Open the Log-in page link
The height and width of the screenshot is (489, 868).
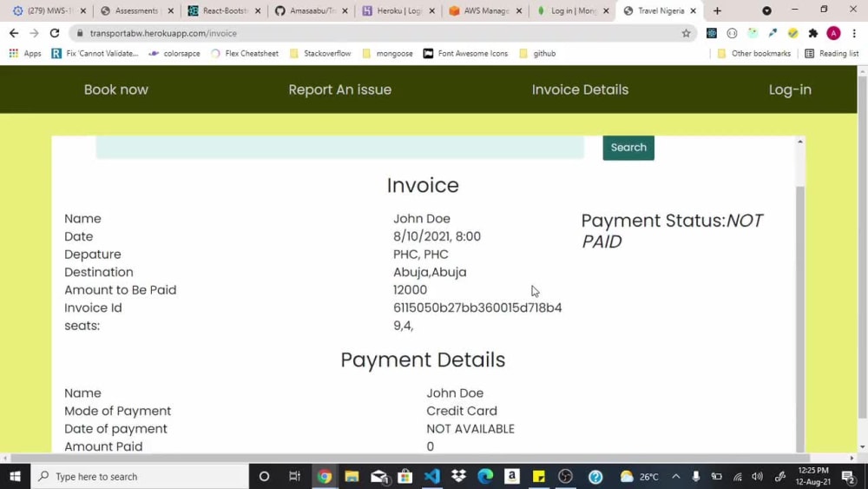tap(790, 89)
